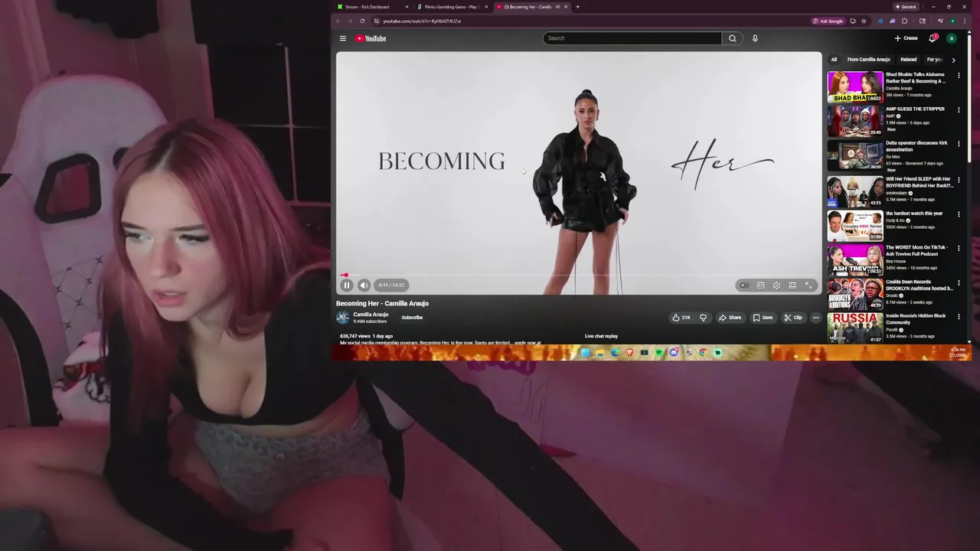Screen dimensions: 980x551
Task: Open Bhad Bhabie Talks Alabama Barker video
Action: (855, 87)
